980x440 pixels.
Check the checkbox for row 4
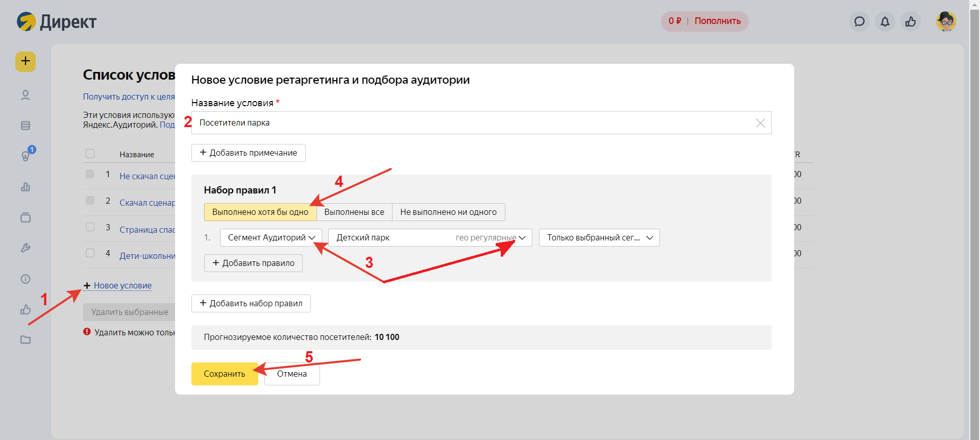tap(90, 253)
